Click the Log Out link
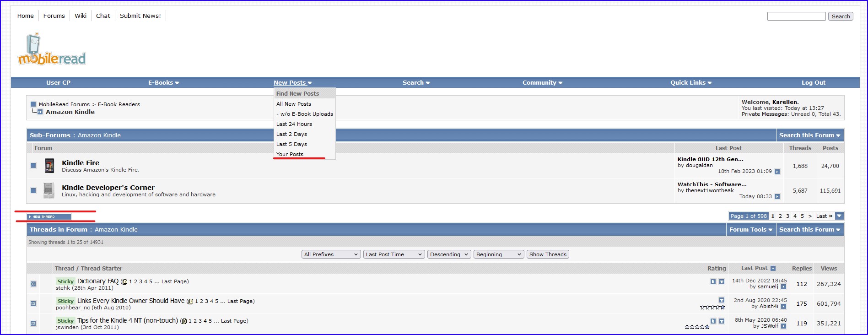868x335 pixels. coord(814,83)
